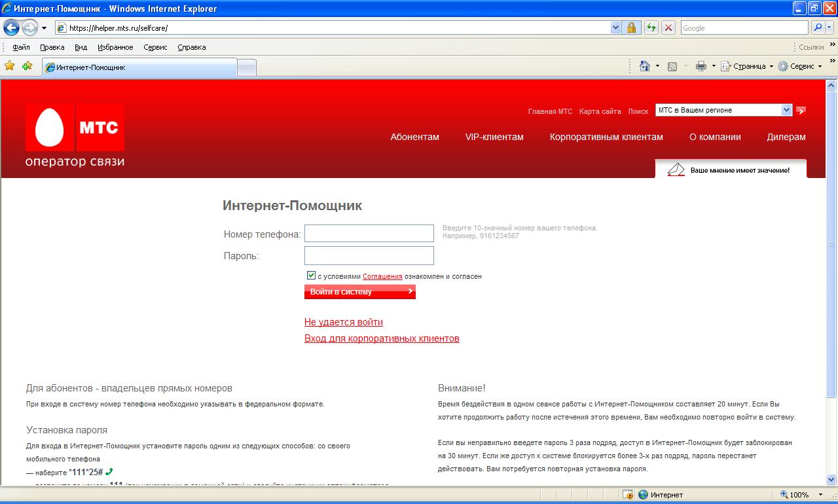Screen dimensions: 838x504
Task: Open Favorites Center star icon
Action: coord(10,66)
